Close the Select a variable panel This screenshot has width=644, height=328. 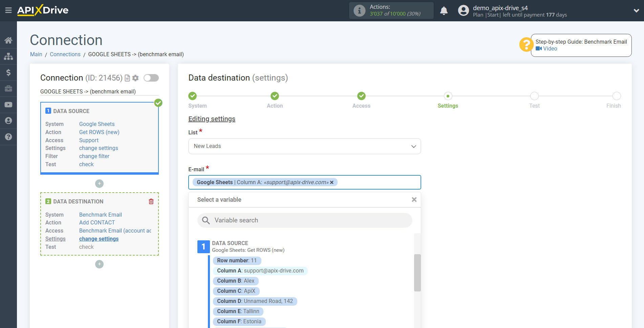(414, 200)
